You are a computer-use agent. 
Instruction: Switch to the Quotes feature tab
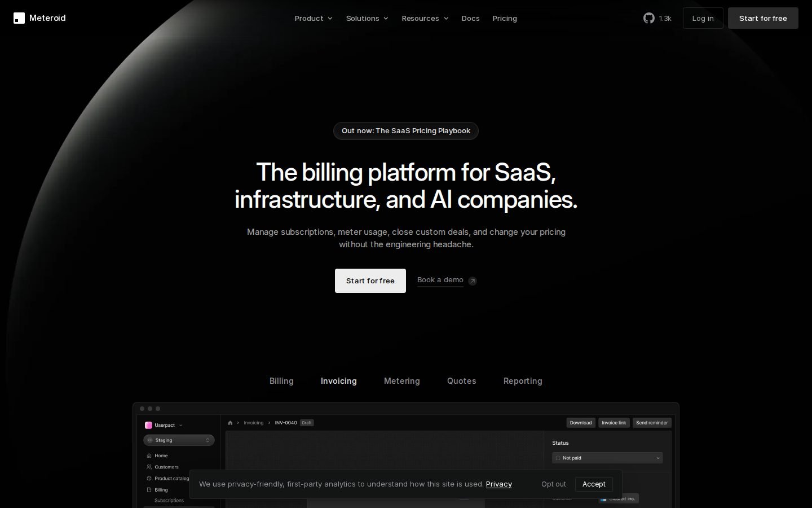pyautogui.click(x=461, y=381)
